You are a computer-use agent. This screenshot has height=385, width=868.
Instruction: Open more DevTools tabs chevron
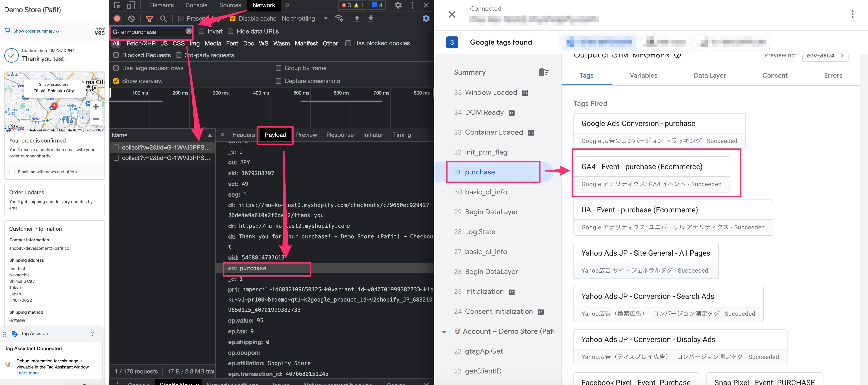click(287, 5)
